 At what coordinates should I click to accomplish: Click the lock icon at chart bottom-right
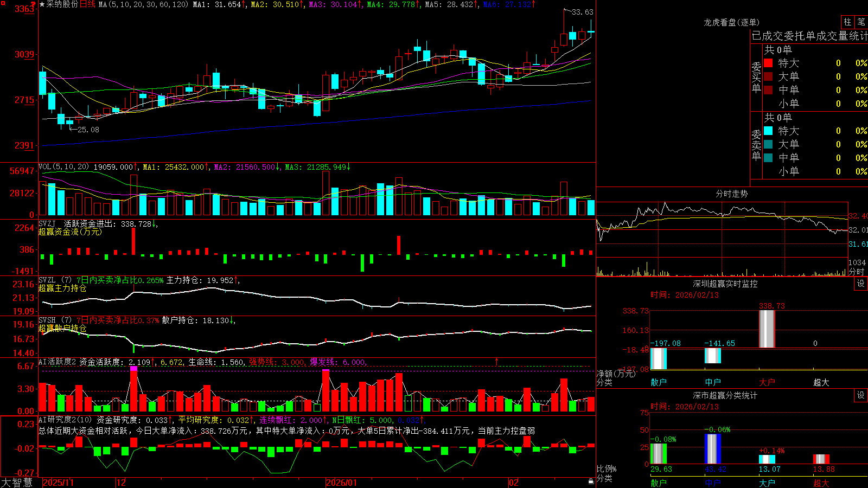point(591,481)
